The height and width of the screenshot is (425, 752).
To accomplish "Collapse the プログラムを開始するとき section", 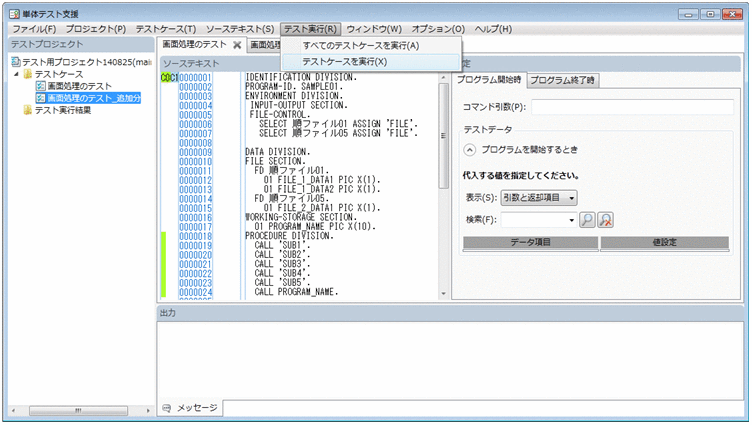I will pos(470,150).
